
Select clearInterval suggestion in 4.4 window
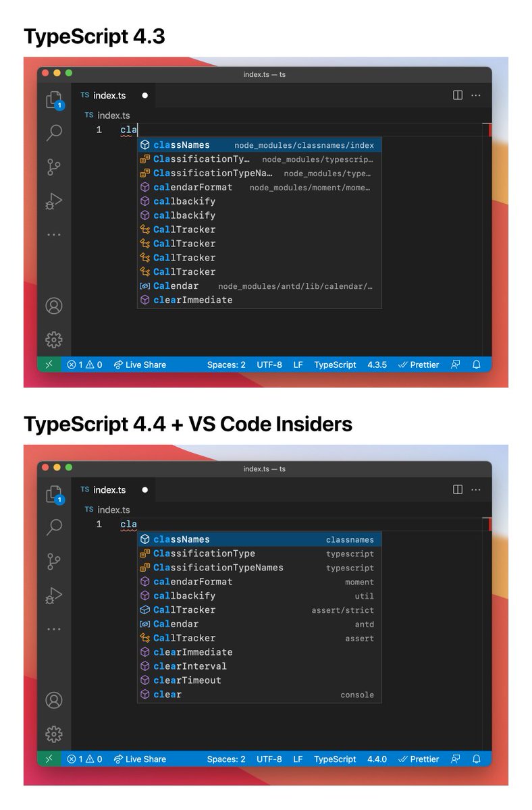point(259,666)
